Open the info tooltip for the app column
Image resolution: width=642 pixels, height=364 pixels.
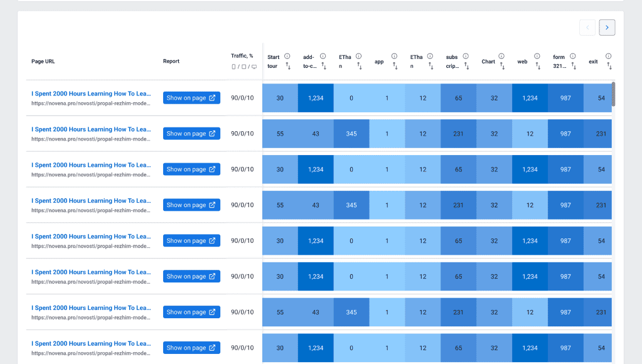pos(393,56)
